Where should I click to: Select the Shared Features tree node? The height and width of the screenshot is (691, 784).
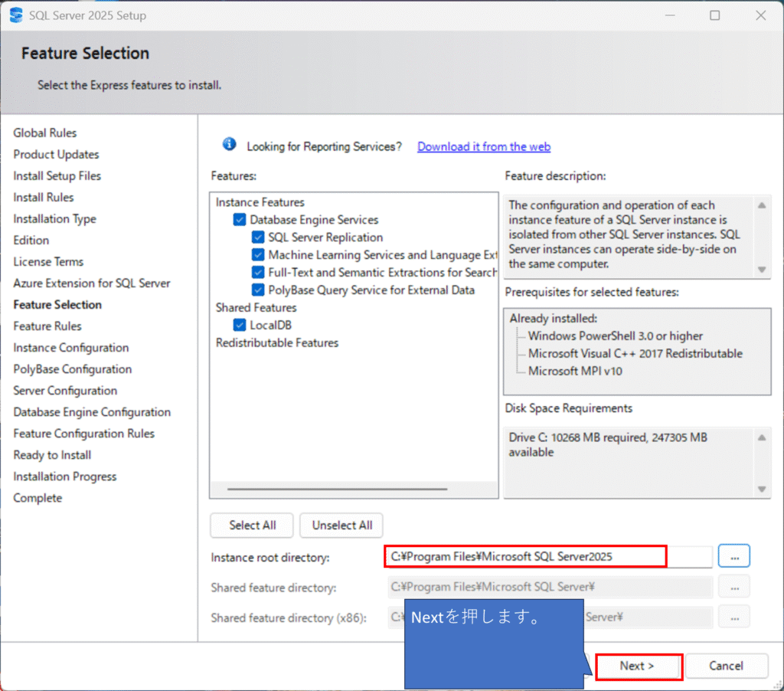(256, 308)
